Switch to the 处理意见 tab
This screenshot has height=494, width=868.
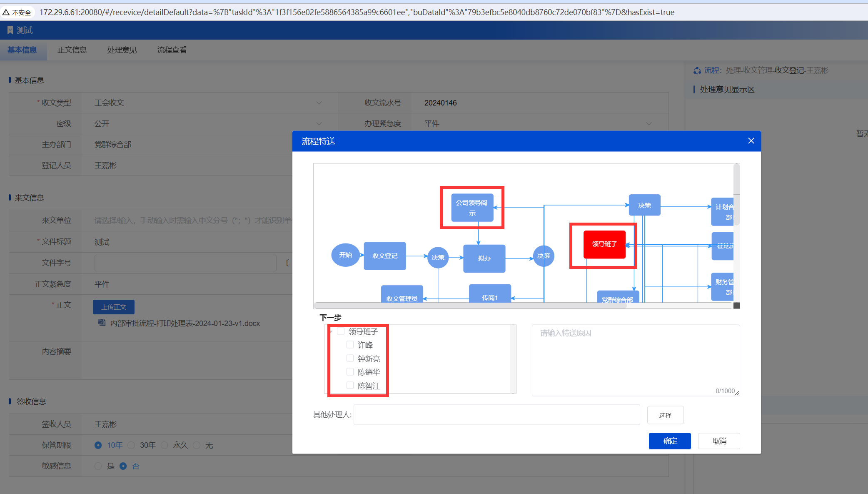click(x=122, y=50)
